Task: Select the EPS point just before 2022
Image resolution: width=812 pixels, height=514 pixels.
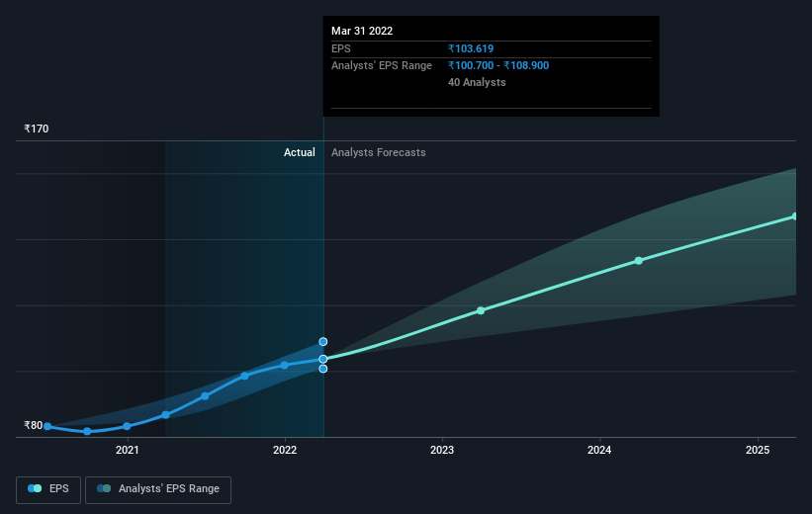Action: click(x=284, y=365)
